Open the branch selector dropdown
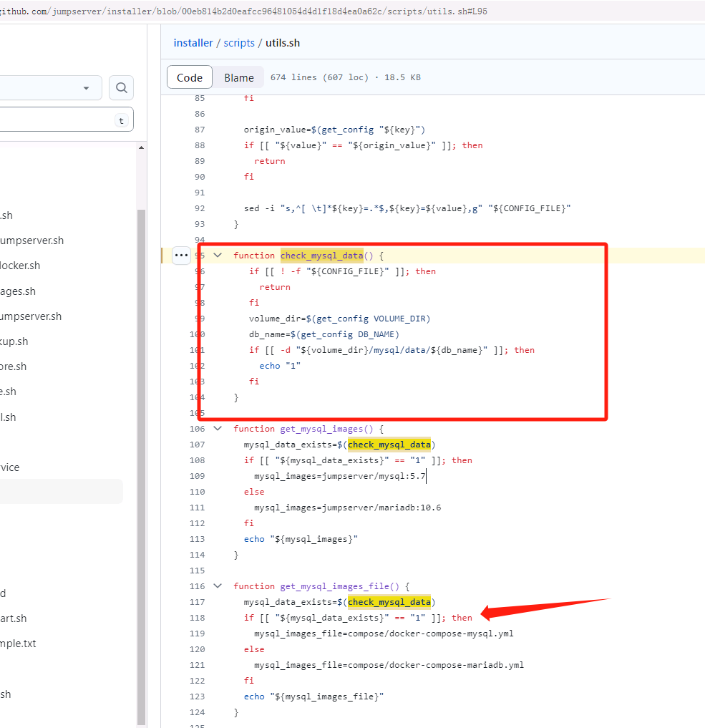 tap(50, 88)
